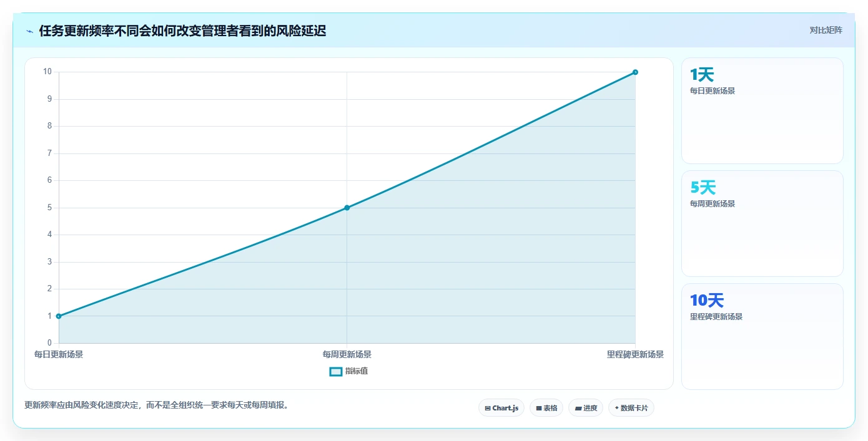The height and width of the screenshot is (441, 868).
Task: Click the y-axis value 0
Action: coord(49,342)
